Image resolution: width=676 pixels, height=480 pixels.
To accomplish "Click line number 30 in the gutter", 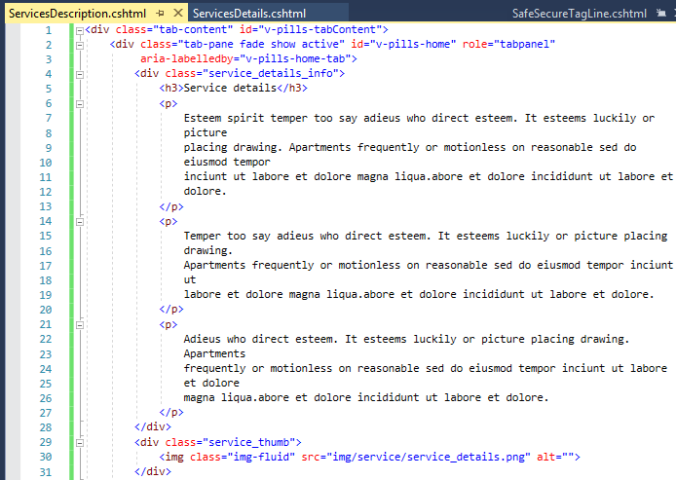I will pos(46,457).
